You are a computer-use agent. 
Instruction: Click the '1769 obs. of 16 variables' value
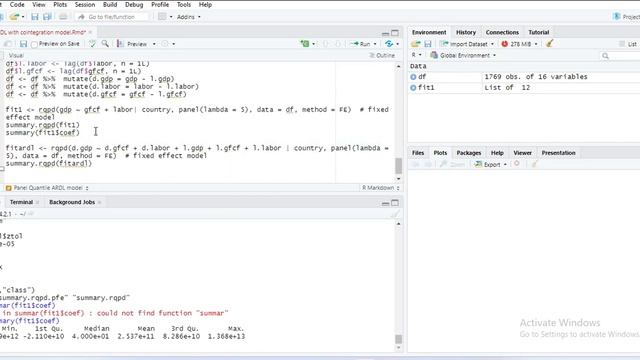tap(536, 77)
